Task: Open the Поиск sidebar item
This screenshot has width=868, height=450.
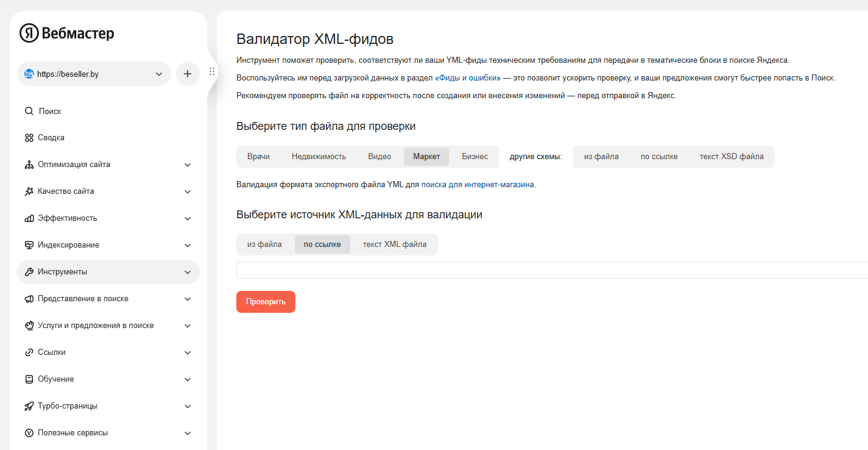Action: pos(108,111)
